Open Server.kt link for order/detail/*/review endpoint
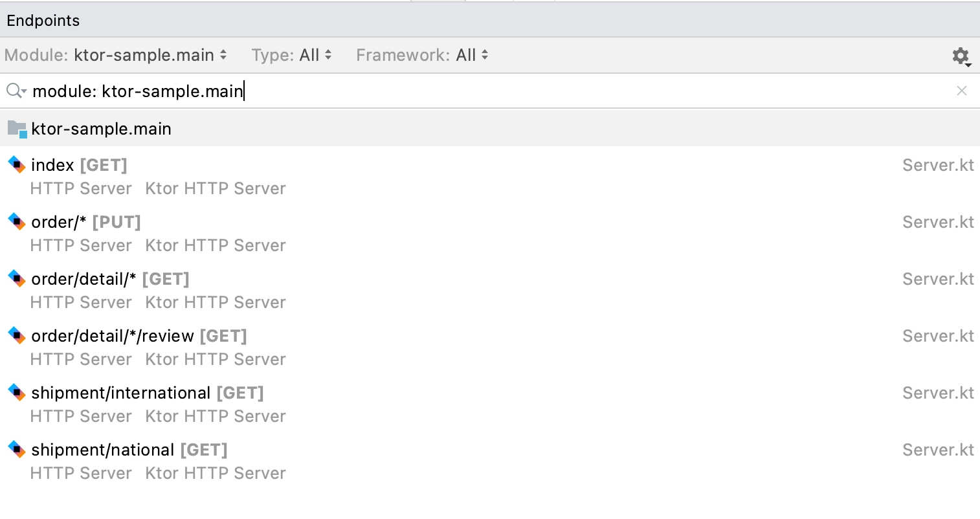Viewport: 980px width, 519px height. (938, 336)
